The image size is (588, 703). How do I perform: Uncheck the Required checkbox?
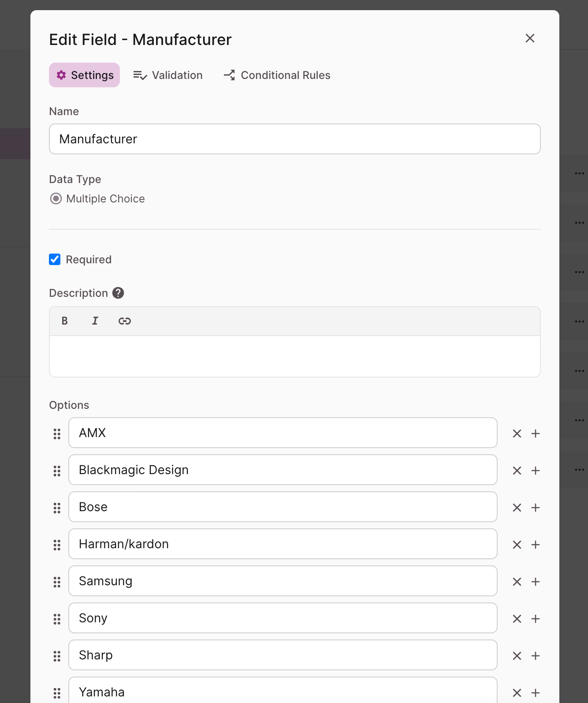pyautogui.click(x=55, y=259)
